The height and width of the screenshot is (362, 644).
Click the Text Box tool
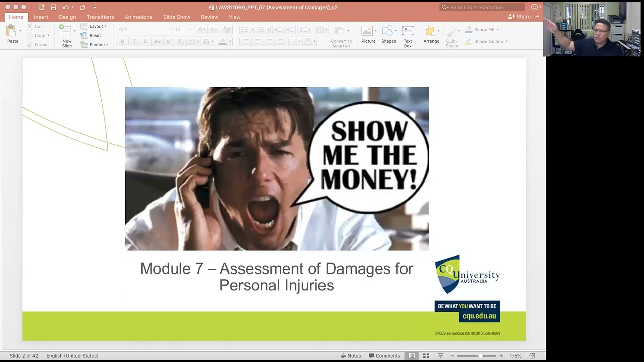point(408,36)
